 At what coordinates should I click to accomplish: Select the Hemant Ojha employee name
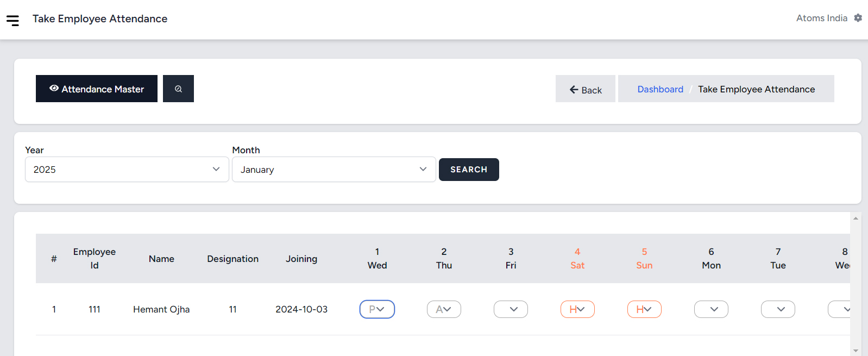coord(161,309)
